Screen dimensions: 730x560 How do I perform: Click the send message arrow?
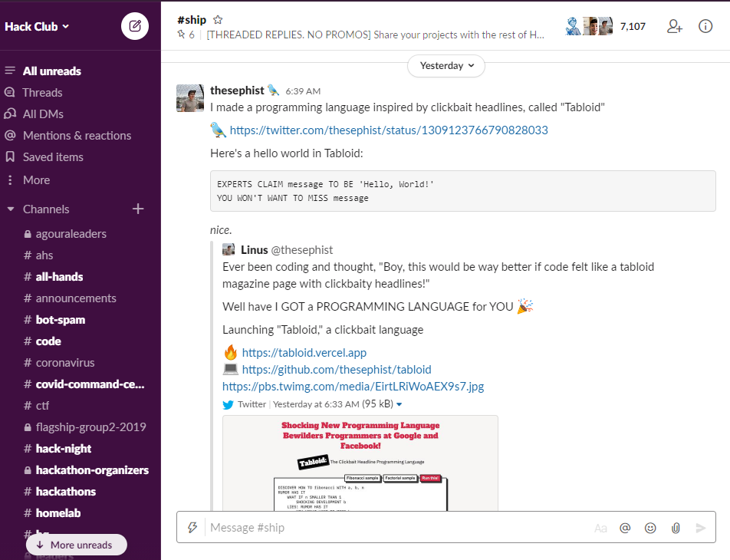point(701,527)
